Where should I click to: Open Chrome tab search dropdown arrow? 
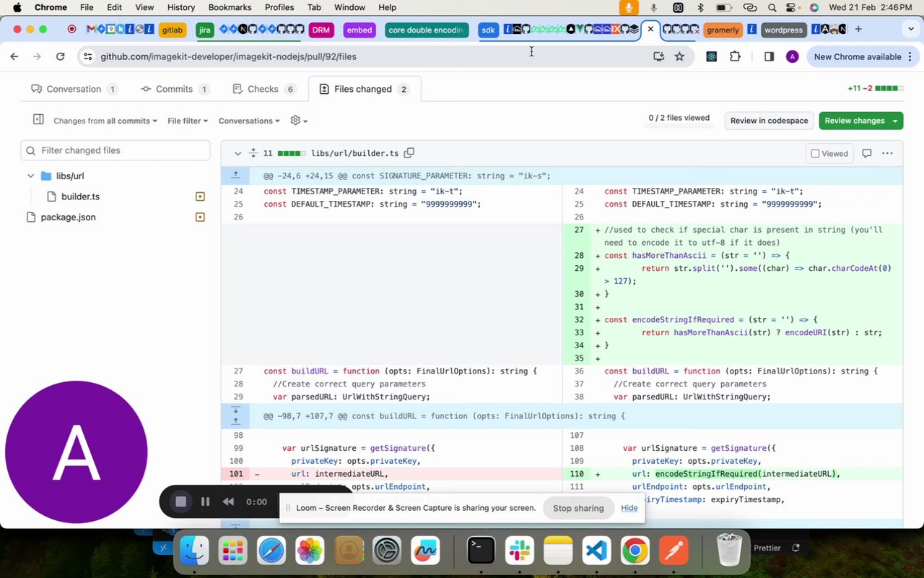click(911, 29)
